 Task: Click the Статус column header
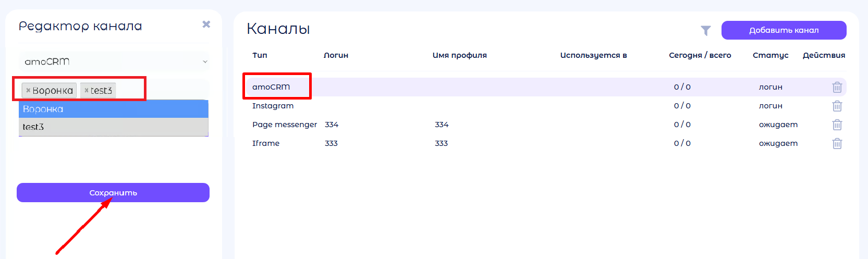coord(770,55)
